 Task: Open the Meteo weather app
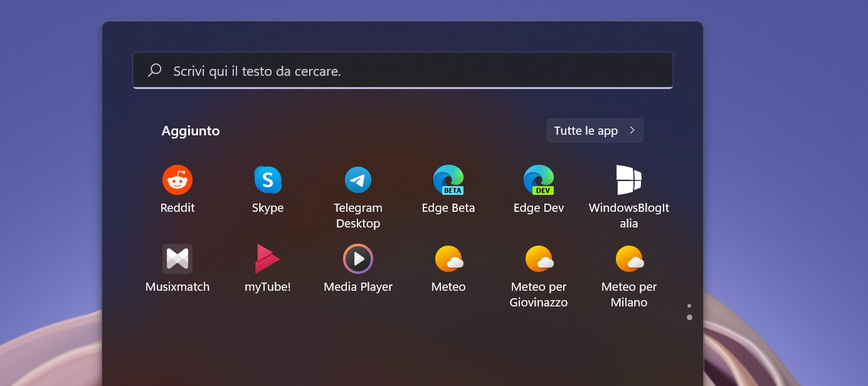coord(448,259)
